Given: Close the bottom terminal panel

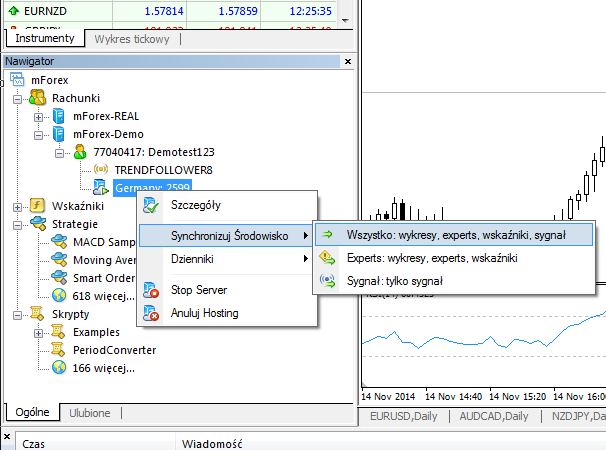Looking at the screenshot, I should [x=7, y=437].
